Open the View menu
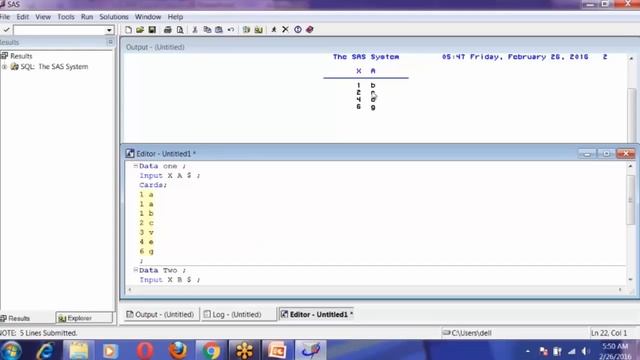640x360 pixels. tap(43, 17)
